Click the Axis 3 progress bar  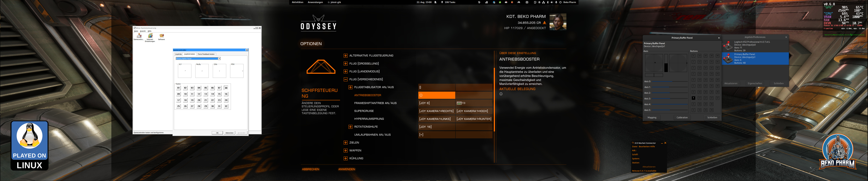pos(670,99)
